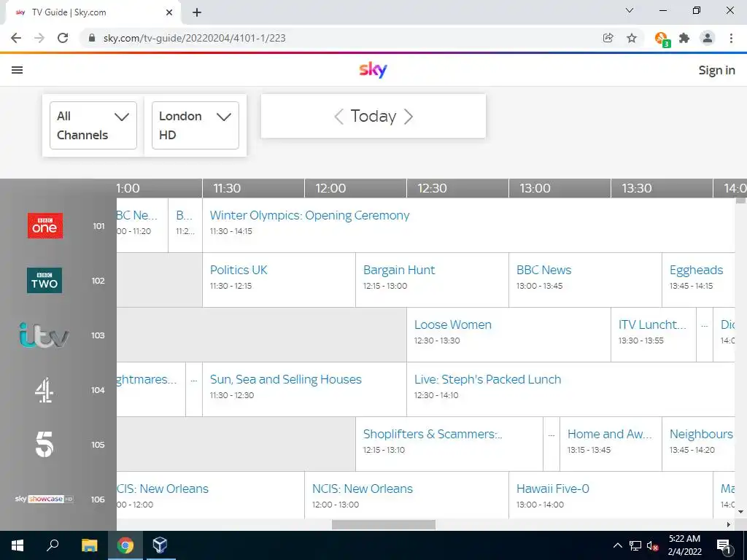Open the network tray icon
Viewport: 747px width, 560px height.
tap(635, 545)
